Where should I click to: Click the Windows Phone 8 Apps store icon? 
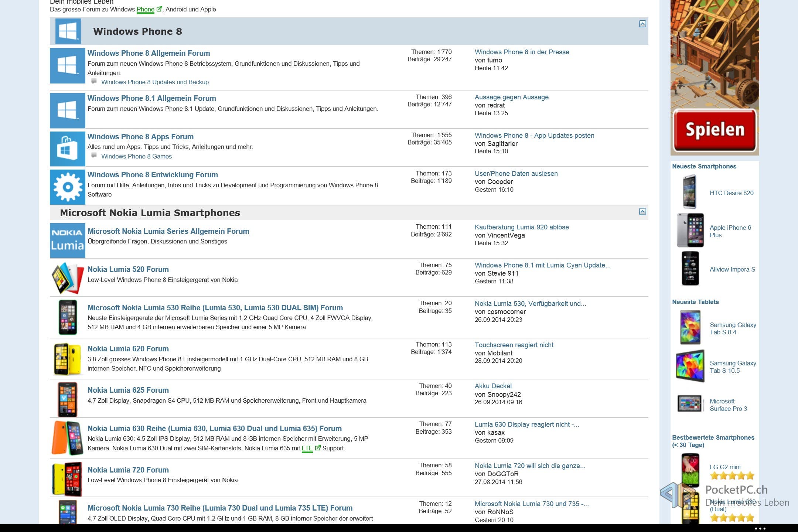tap(67, 149)
